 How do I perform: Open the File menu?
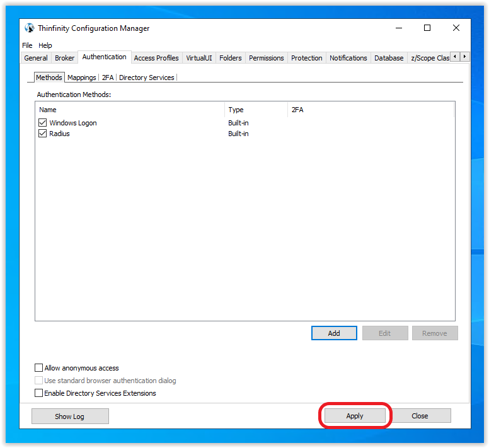[27, 45]
